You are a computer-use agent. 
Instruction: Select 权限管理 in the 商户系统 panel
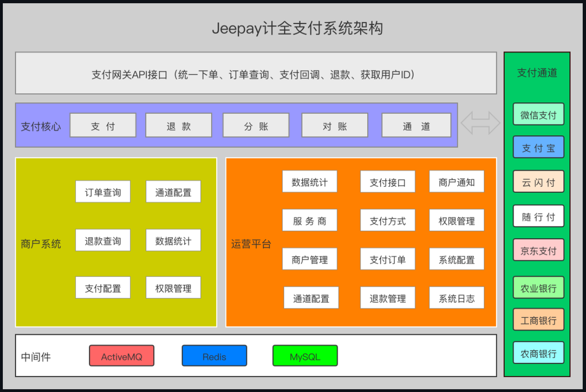[173, 288]
